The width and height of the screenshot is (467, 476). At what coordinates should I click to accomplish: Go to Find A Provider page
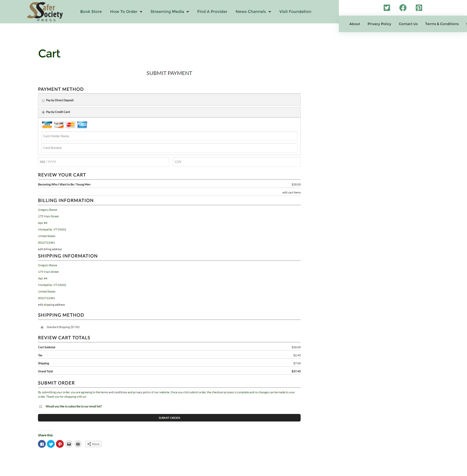[212, 11]
